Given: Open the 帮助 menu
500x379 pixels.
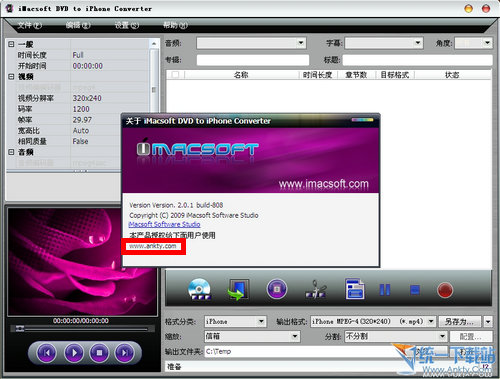Looking at the screenshot, I should pos(175,25).
